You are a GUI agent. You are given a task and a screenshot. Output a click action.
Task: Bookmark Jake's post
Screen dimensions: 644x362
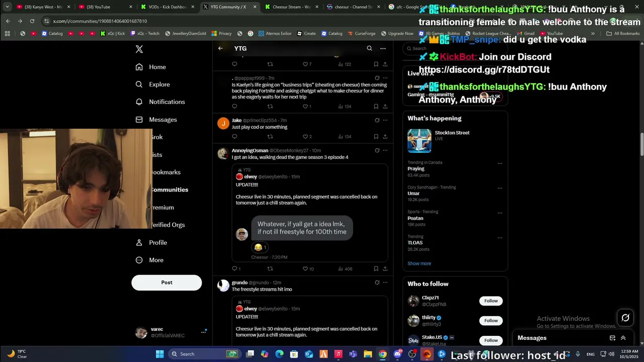pyautogui.click(x=376, y=137)
